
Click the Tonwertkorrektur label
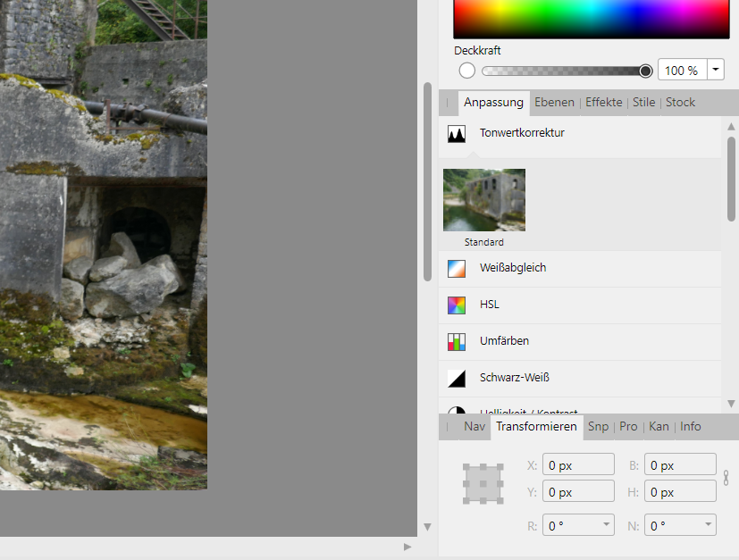pyautogui.click(x=522, y=133)
